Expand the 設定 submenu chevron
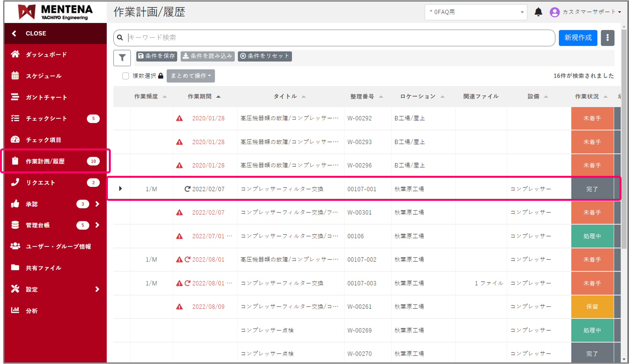 click(x=97, y=289)
